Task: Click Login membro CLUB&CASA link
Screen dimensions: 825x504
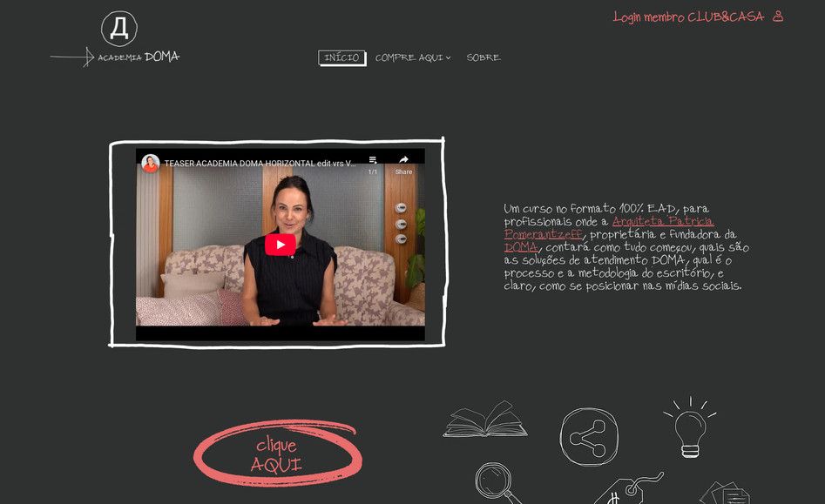Action: pos(688,17)
